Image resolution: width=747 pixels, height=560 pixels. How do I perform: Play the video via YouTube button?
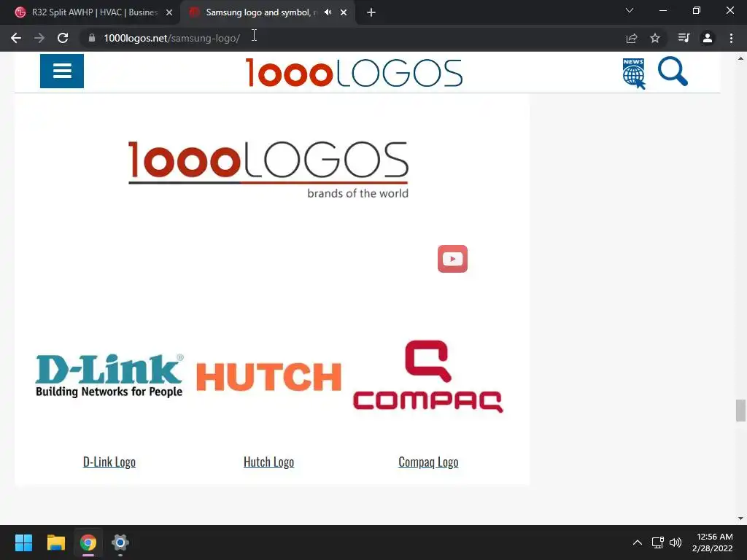452,259
